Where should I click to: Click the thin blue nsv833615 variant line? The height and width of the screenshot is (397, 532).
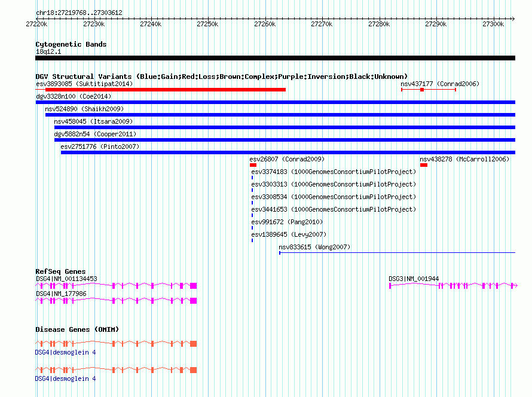click(x=398, y=253)
